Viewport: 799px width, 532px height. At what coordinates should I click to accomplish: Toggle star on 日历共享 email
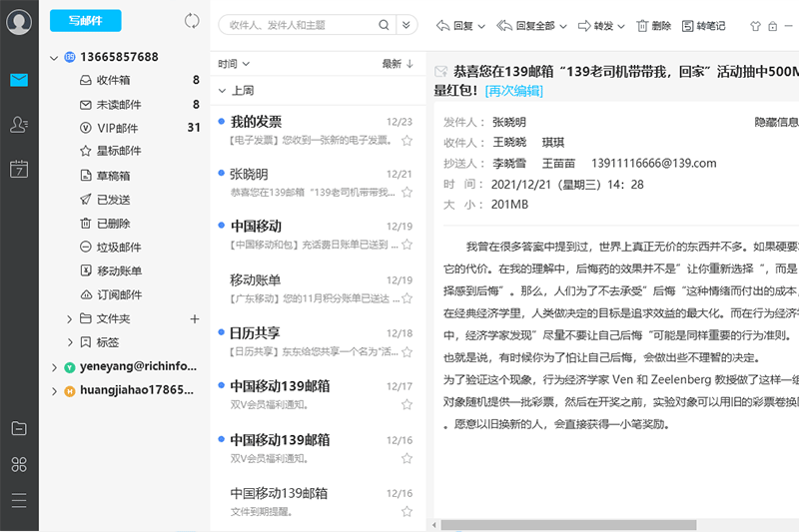[406, 352]
